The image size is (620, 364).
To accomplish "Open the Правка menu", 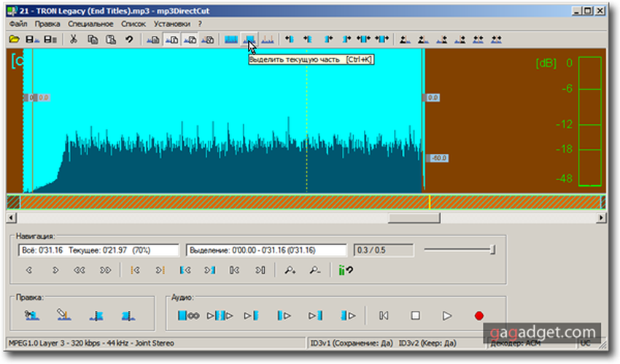I will [x=47, y=23].
